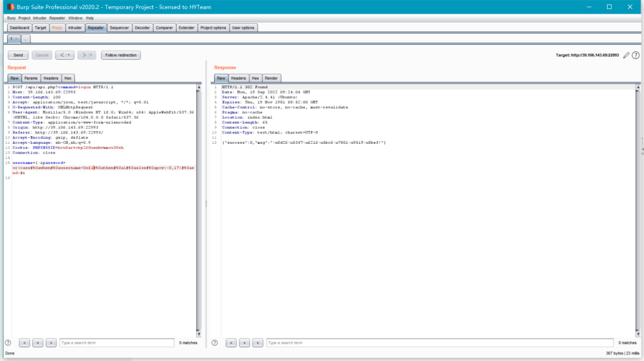Switch to the Decoder tab

click(142, 28)
